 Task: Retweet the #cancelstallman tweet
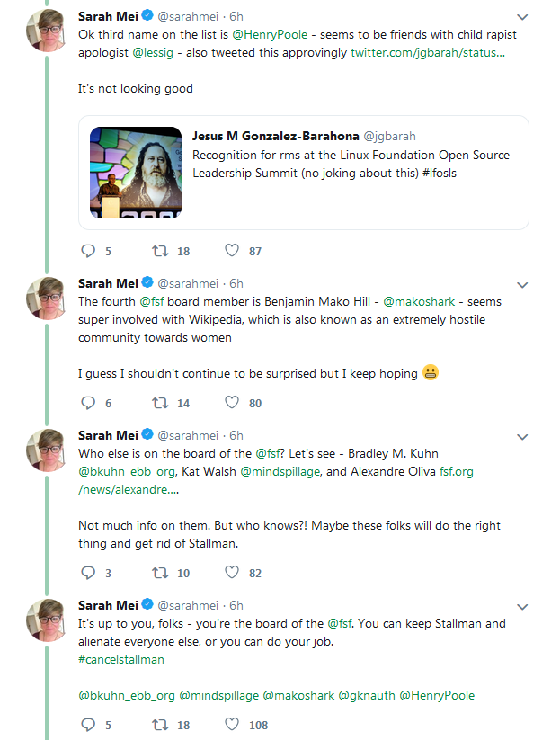pos(160,725)
